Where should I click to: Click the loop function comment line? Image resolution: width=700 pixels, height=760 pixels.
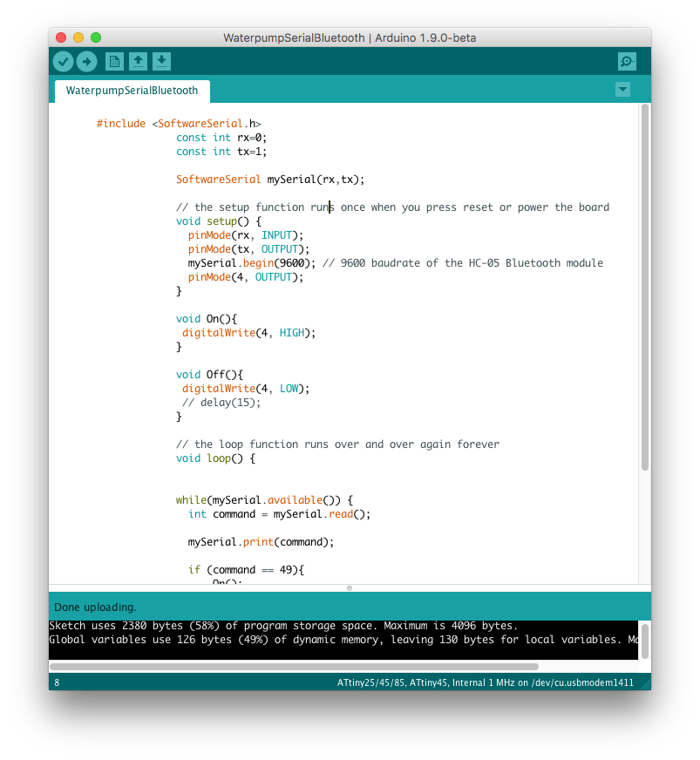(x=337, y=444)
